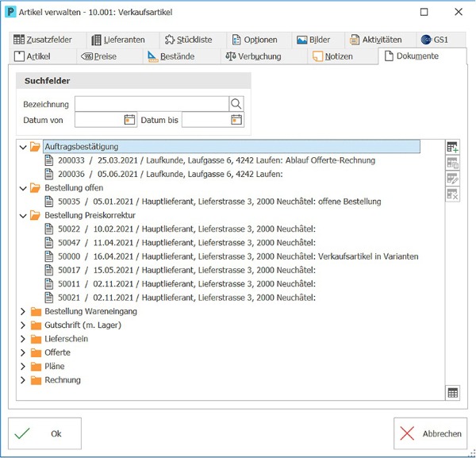Collapse the Bestellung Preiskorrektur node
The image size is (476, 458).
[x=23, y=216]
